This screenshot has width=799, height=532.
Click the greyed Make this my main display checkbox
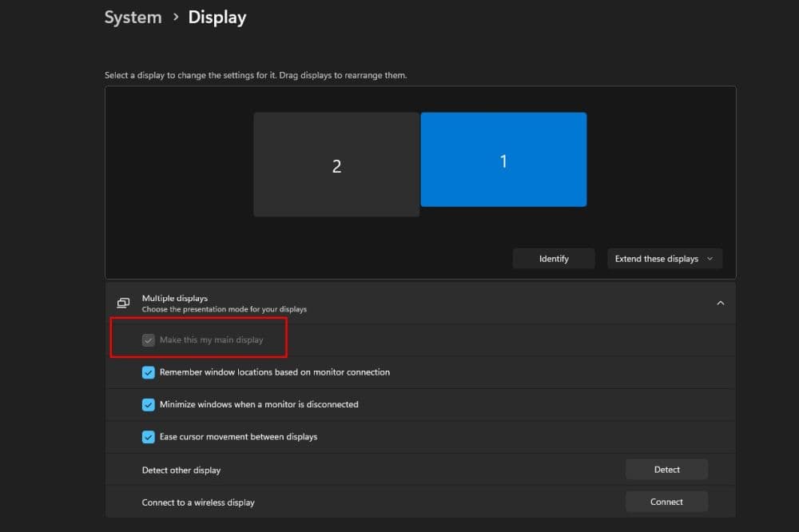point(148,340)
